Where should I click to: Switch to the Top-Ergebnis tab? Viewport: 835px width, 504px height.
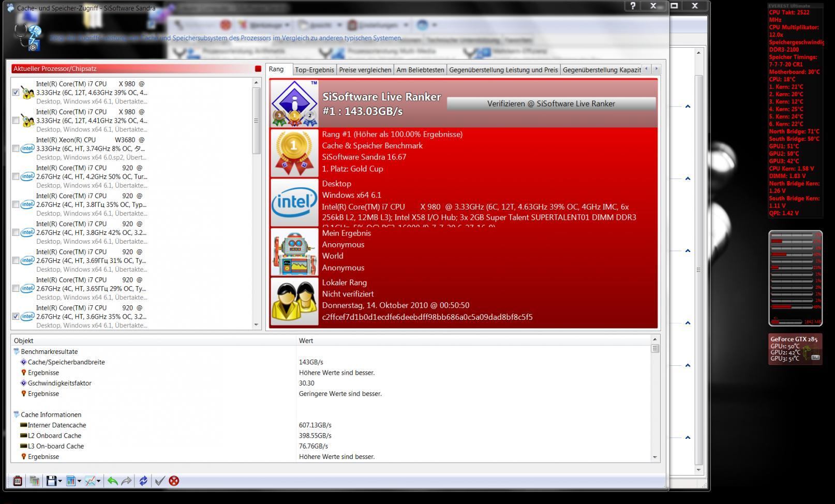point(314,70)
